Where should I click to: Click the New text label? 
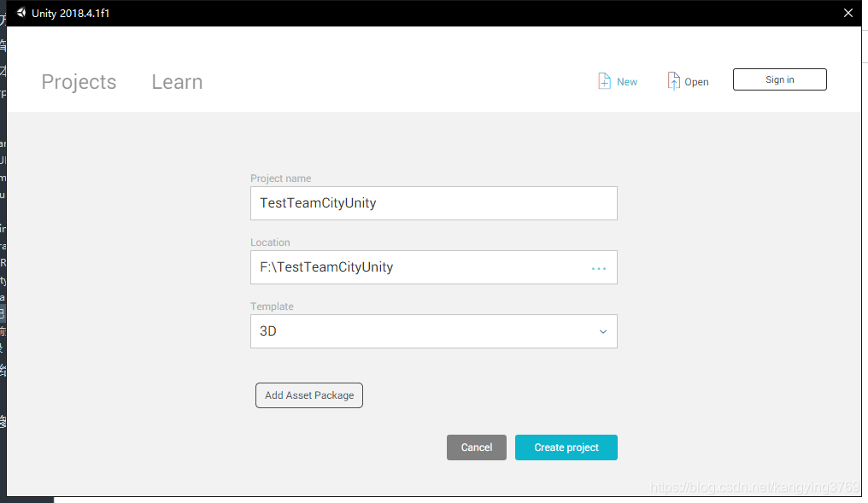pyautogui.click(x=626, y=82)
